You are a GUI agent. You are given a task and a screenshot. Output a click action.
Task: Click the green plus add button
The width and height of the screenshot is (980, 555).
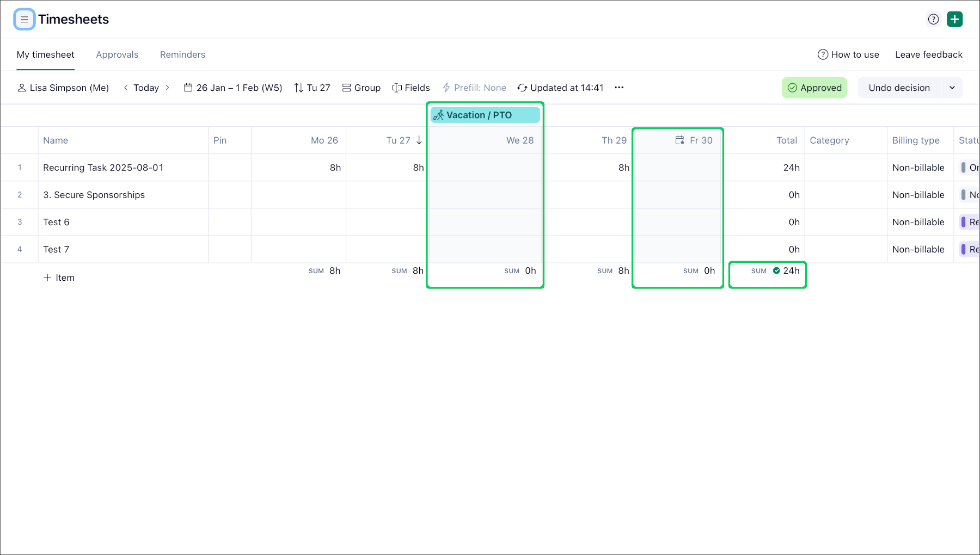pos(954,20)
